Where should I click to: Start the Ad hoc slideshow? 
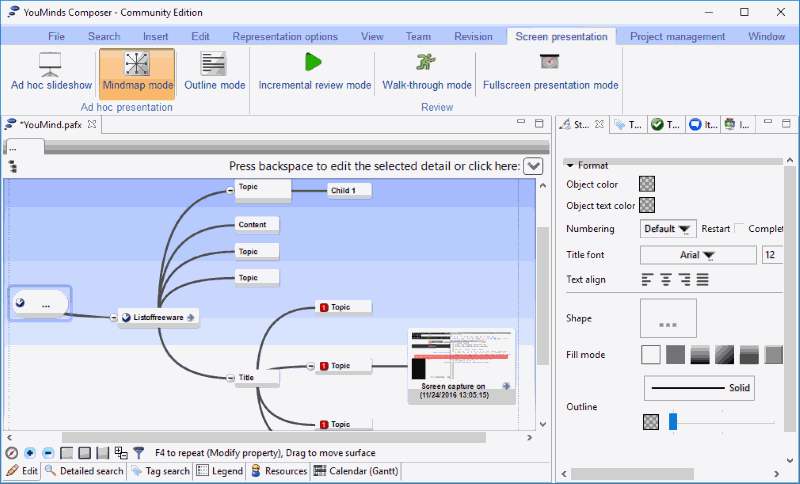(51, 72)
